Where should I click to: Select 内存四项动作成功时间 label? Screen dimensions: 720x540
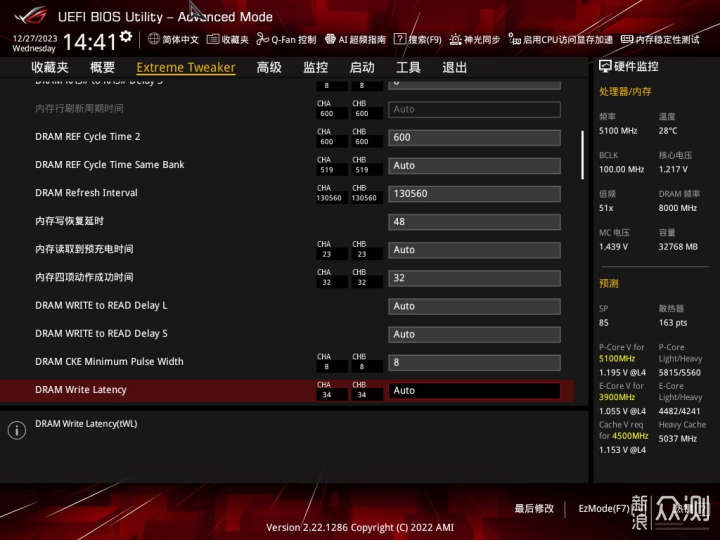coord(84,277)
